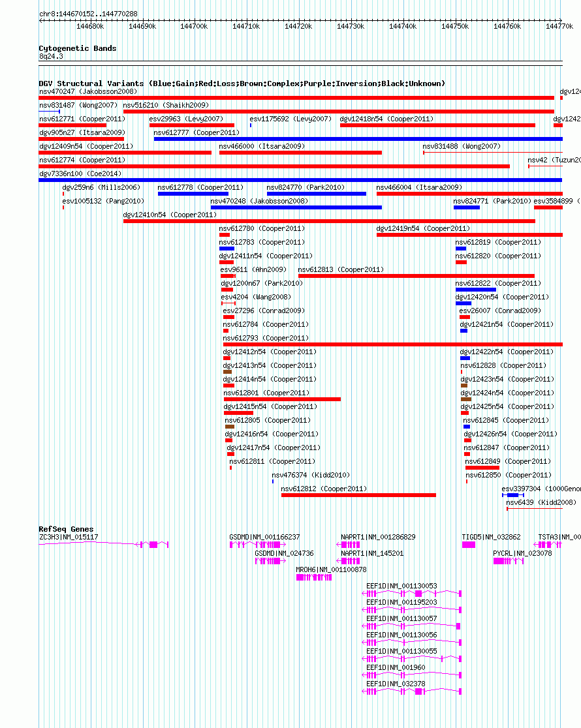Click dgv12409n54 (Cooper2011) label
This screenshot has width=581, height=728.
[86, 146]
